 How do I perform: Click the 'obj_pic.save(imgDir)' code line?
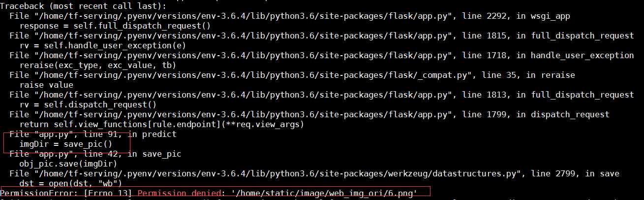pos(68,164)
